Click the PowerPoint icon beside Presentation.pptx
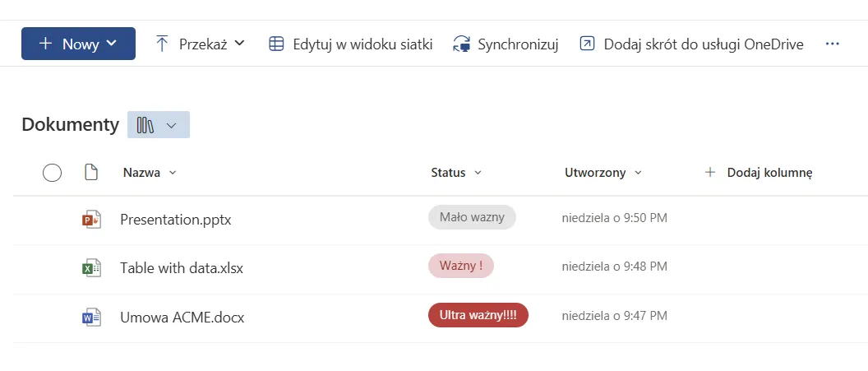 click(91, 220)
